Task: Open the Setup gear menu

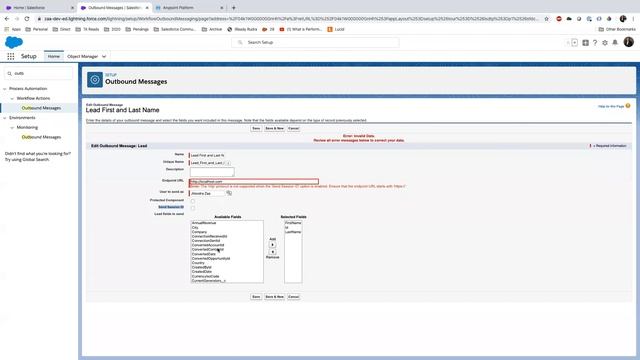Action: point(605,42)
